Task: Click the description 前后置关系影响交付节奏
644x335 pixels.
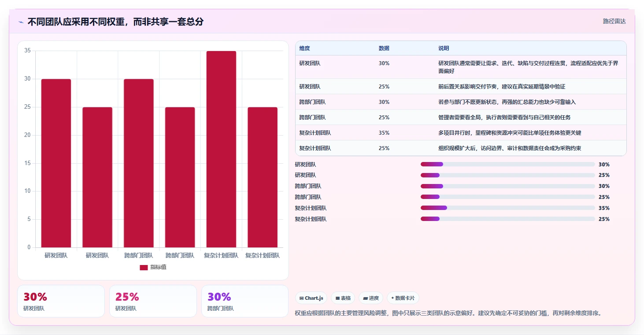Action: 502,87
